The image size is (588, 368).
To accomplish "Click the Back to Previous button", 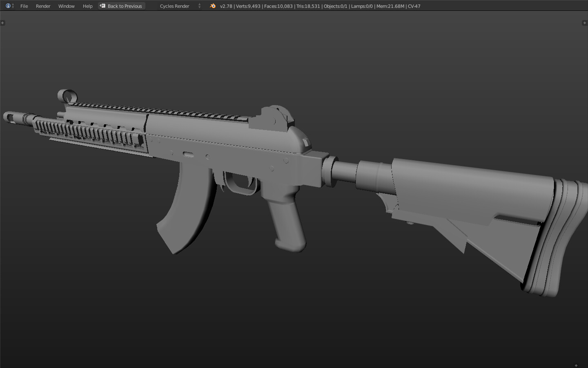I will click(121, 6).
